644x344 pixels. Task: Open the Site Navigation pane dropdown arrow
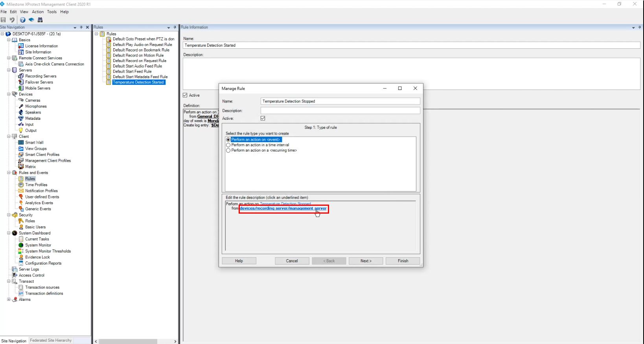coord(75,27)
